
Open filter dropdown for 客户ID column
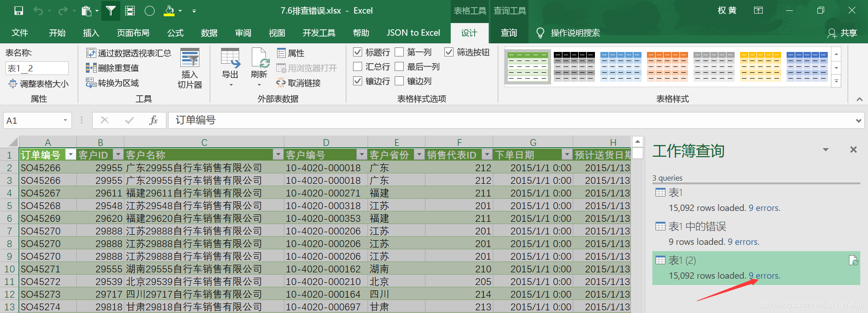pyautogui.click(x=118, y=155)
